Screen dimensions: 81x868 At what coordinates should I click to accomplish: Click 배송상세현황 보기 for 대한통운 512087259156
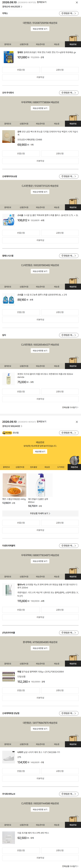[40, 29]
